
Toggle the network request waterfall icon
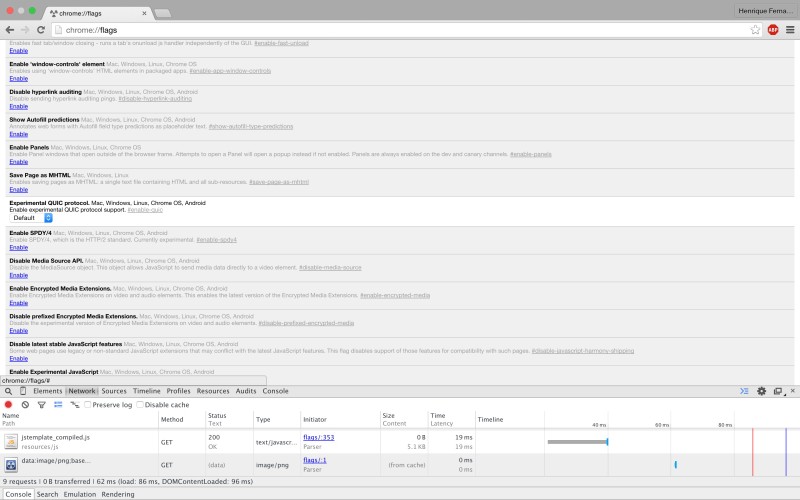[74, 405]
